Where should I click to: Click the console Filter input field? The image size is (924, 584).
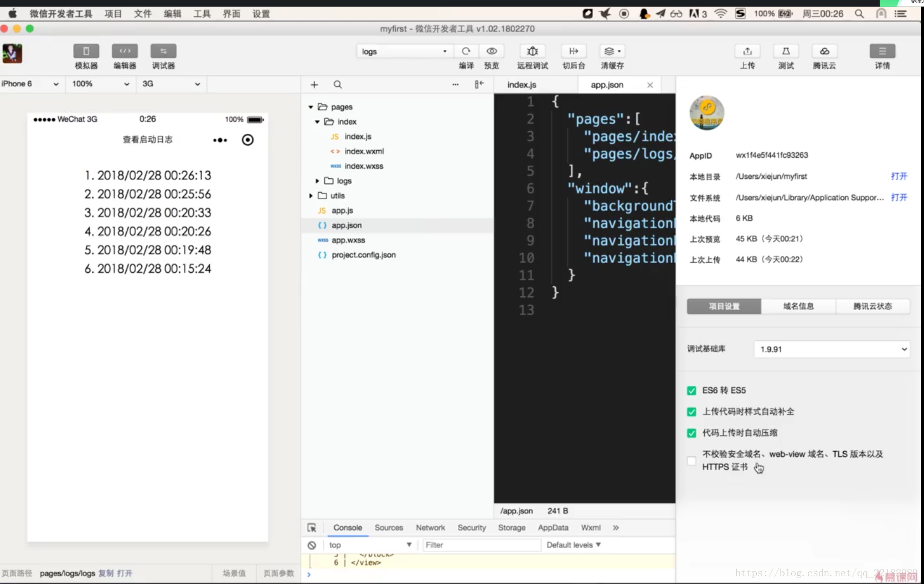click(x=482, y=545)
